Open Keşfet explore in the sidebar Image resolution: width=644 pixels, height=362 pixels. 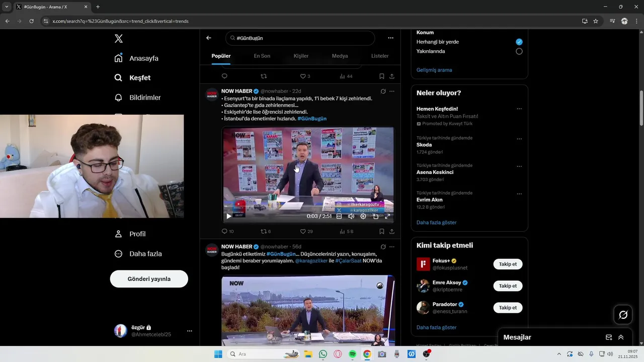click(132, 78)
